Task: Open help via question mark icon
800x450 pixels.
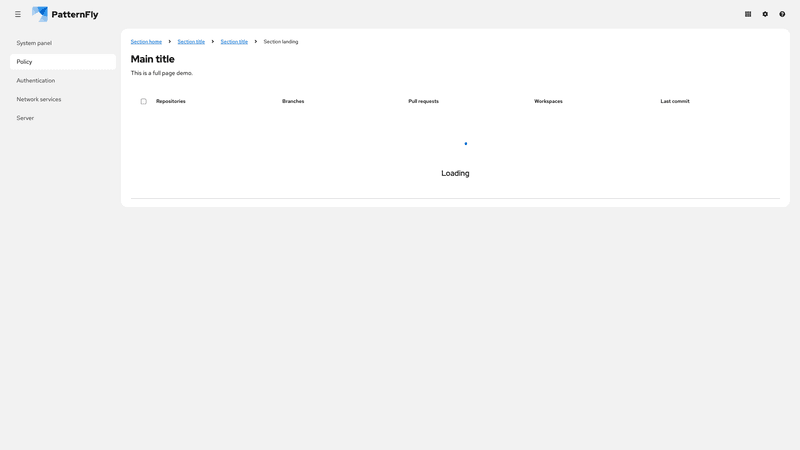Action: tap(782, 14)
